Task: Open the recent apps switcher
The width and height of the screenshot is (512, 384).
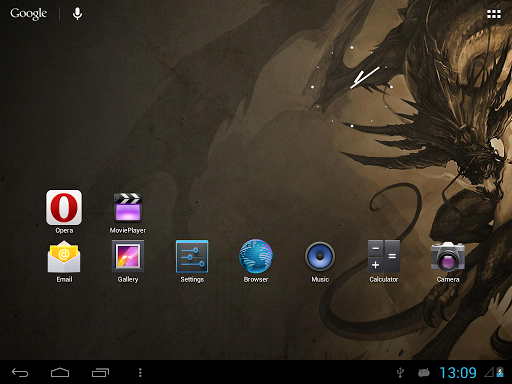Action: click(100, 372)
